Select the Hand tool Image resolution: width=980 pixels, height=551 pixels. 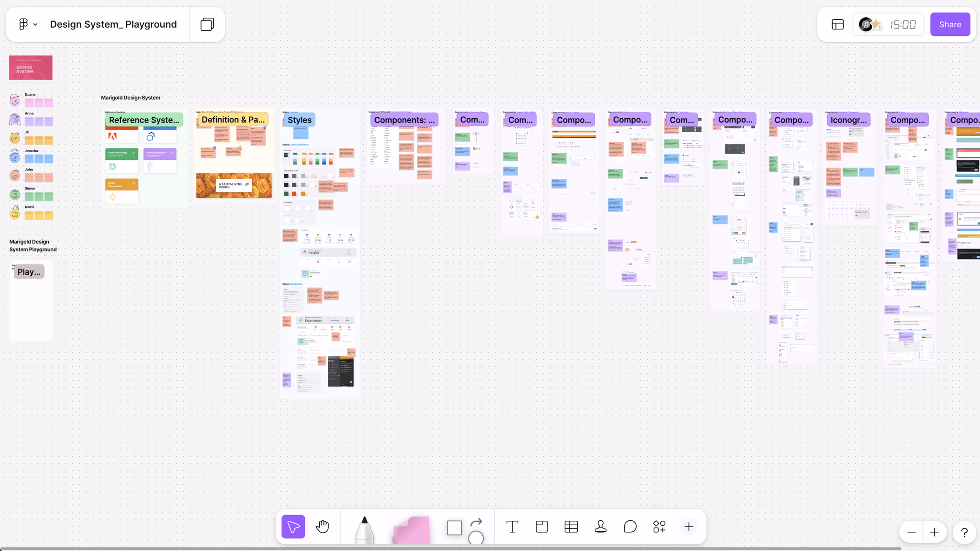[x=323, y=527]
